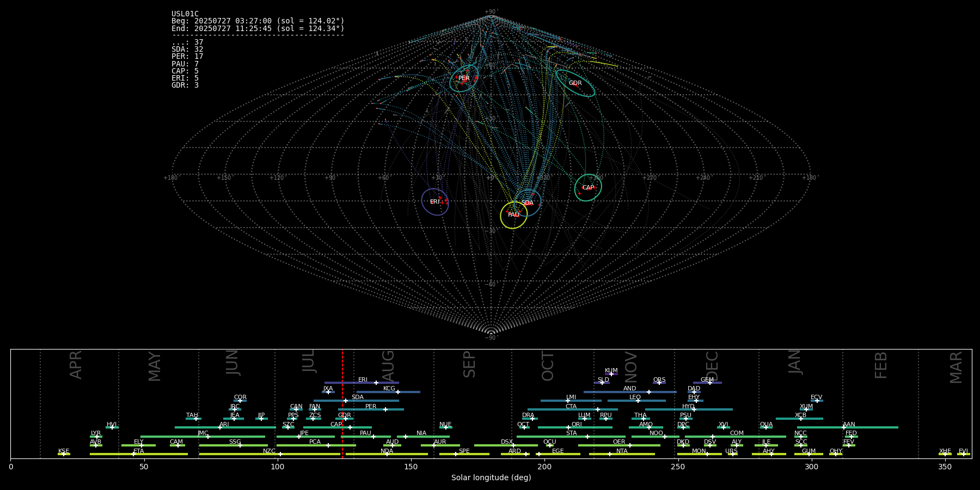Click the ARI shower bar in the timeline
Screen dimensions: 980x490
tap(225, 427)
